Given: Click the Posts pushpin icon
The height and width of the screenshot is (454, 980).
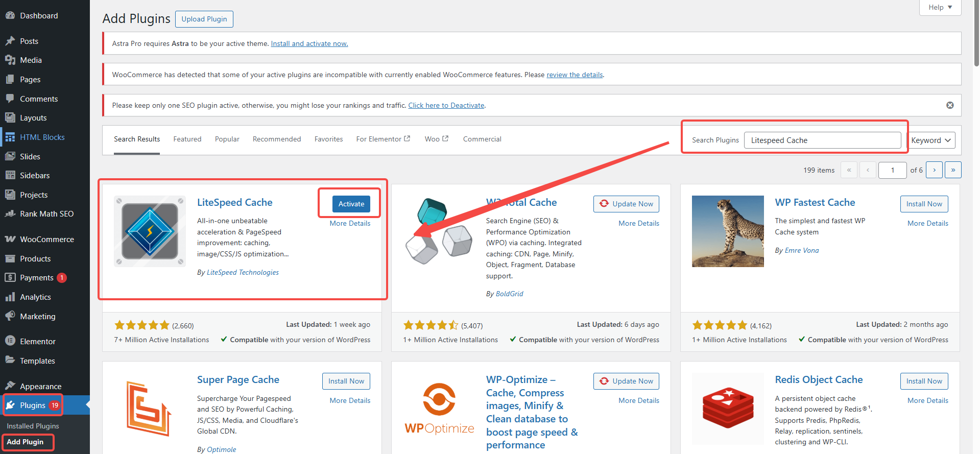Looking at the screenshot, I should (10, 41).
